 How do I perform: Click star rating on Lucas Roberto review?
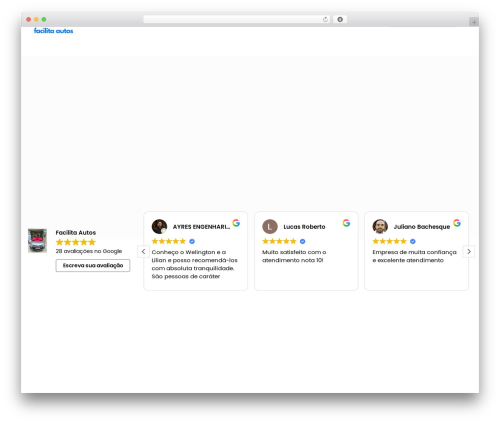tap(279, 241)
